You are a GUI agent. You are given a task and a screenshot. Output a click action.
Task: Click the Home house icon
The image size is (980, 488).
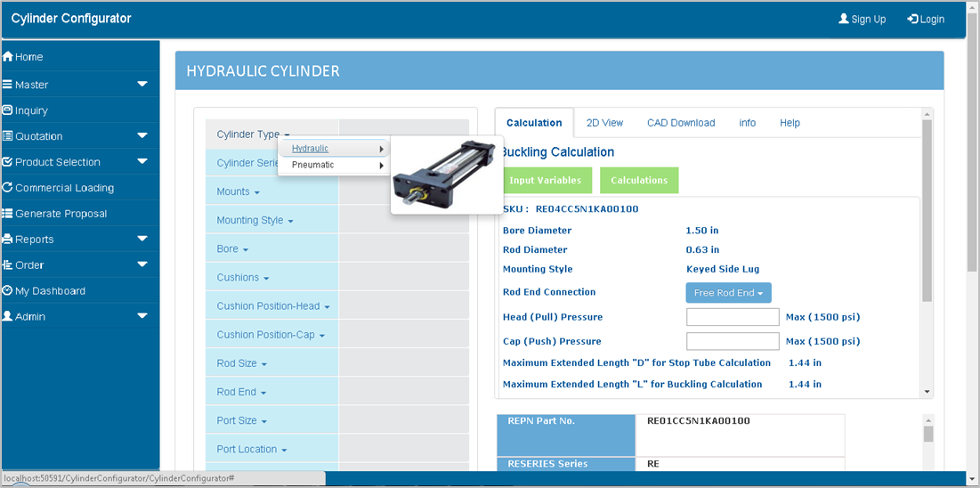click(7, 57)
